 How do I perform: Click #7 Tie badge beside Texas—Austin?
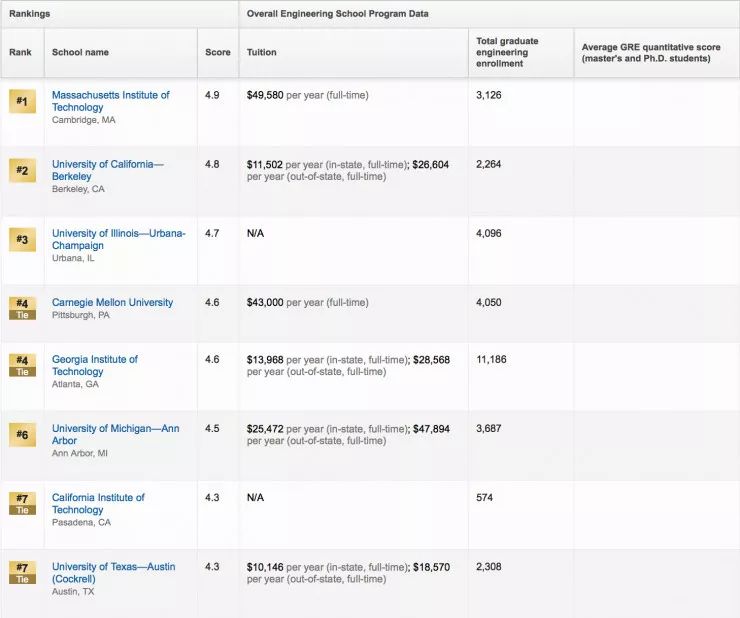tap(22, 571)
